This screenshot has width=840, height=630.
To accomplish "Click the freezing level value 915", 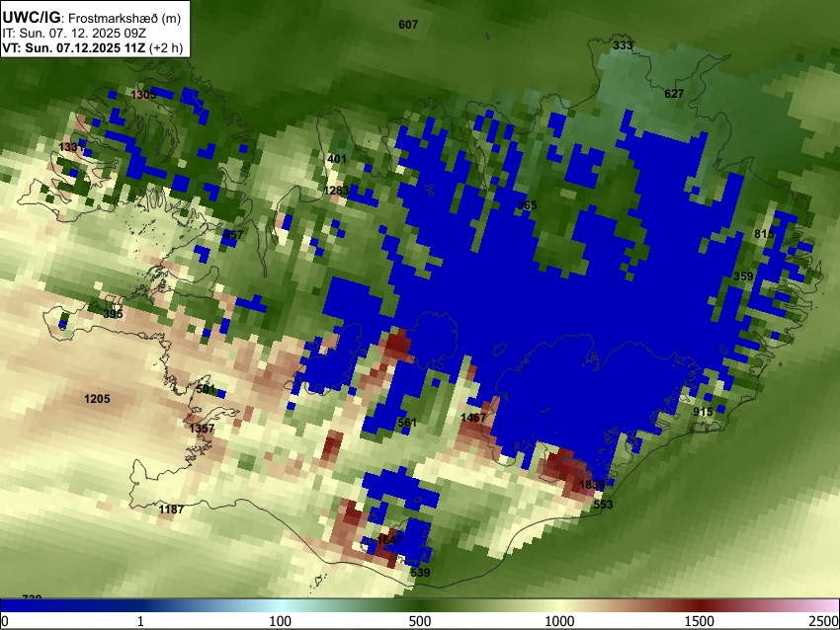I will click(x=703, y=412).
